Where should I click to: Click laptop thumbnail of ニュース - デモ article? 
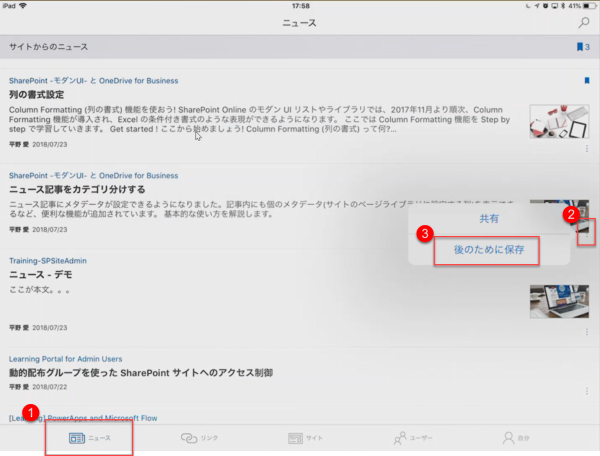click(559, 301)
